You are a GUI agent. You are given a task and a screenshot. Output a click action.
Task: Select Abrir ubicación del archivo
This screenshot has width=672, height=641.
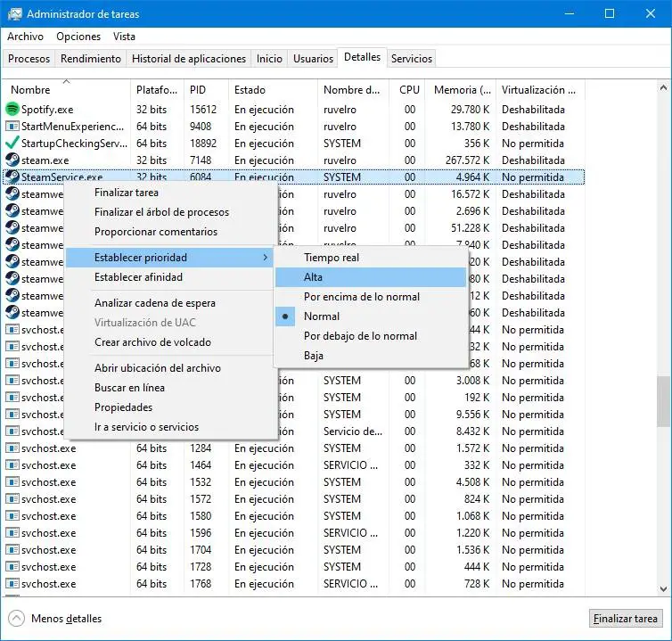click(x=157, y=368)
